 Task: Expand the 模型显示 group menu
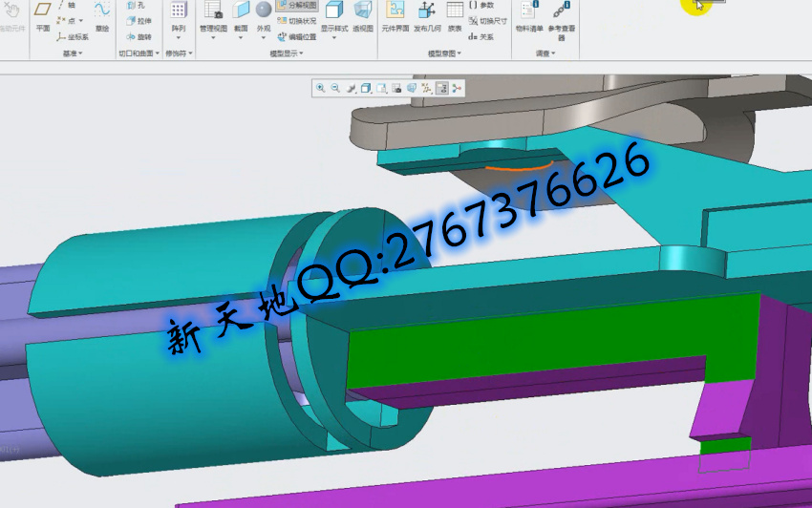pyautogui.click(x=288, y=54)
